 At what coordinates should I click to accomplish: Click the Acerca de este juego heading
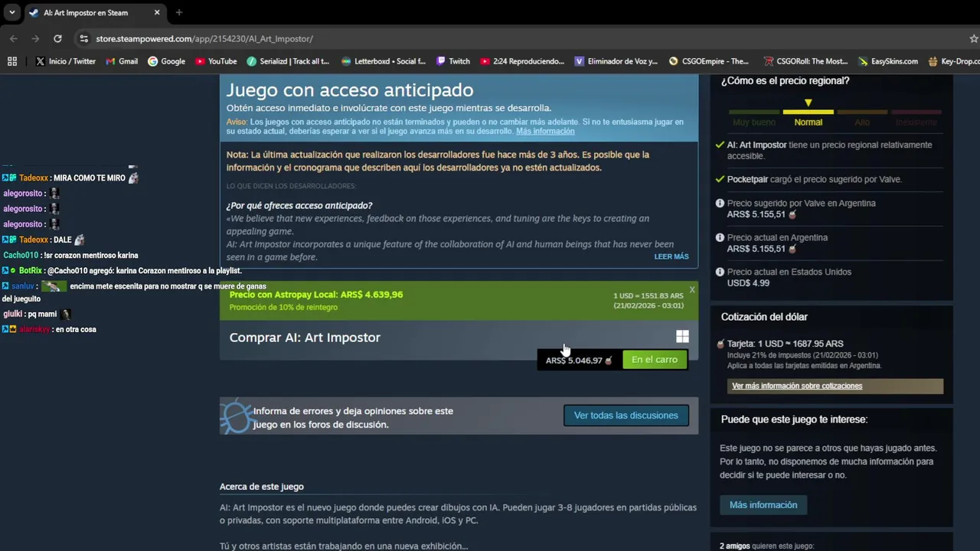coord(262,487)
